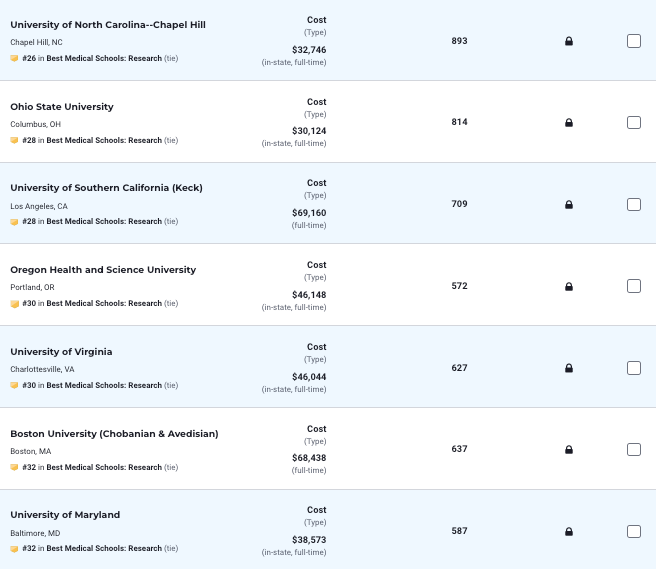Open University of North Carolina--Chapel Hill link
The width and height of the screenshot is (656, 569).
(108, 25)
